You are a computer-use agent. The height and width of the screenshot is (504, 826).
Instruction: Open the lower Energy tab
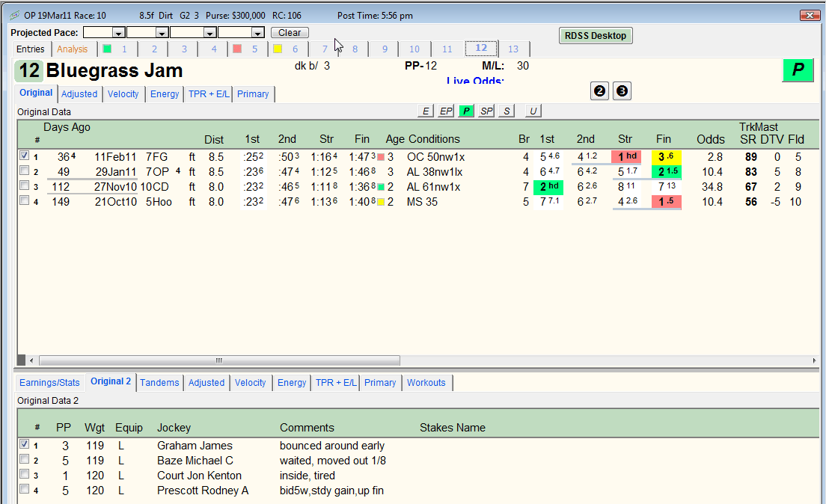292,382
